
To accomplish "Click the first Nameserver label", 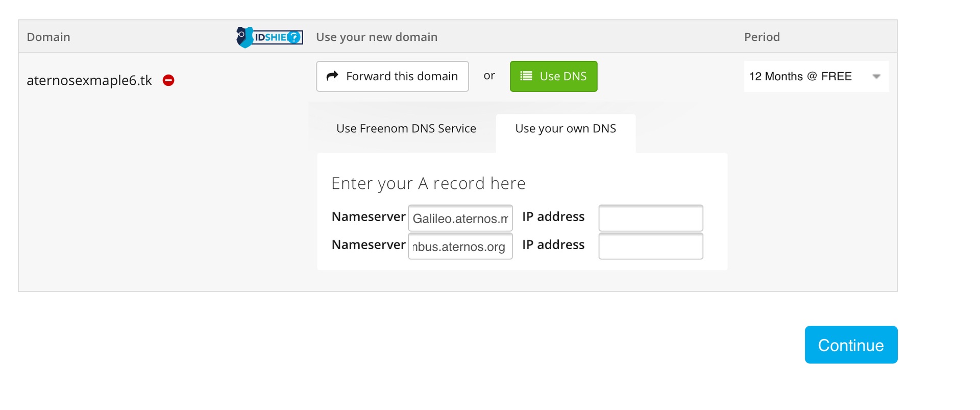I will coord(369,216).
